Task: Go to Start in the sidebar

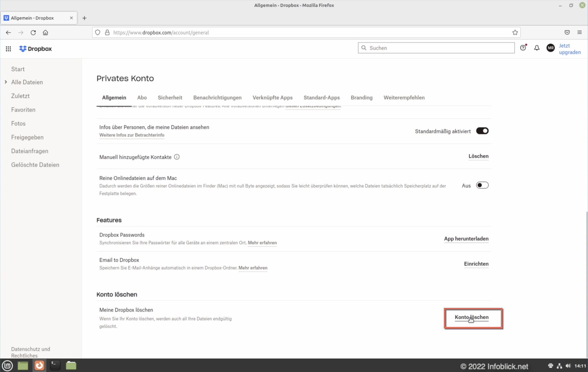Action: [x=18, y=69]
